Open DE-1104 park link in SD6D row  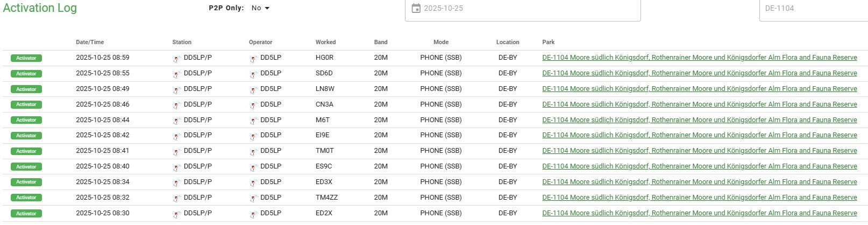point(699,73)
